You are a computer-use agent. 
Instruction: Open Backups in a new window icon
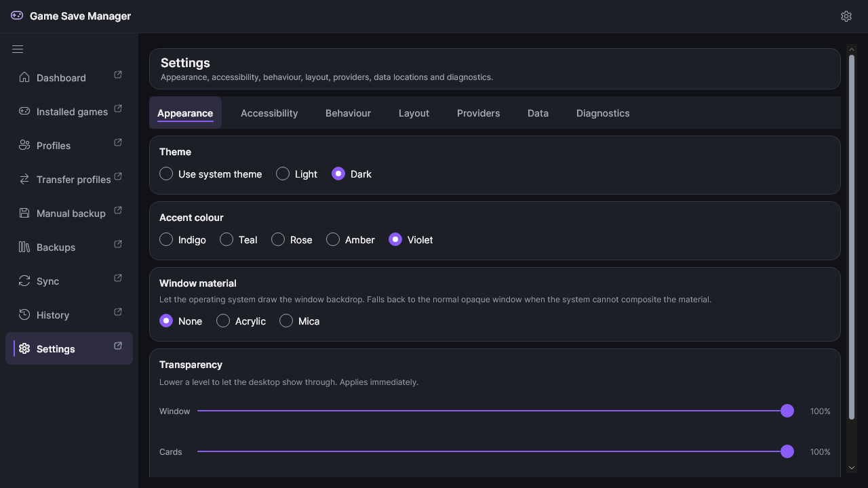(118, 244)
